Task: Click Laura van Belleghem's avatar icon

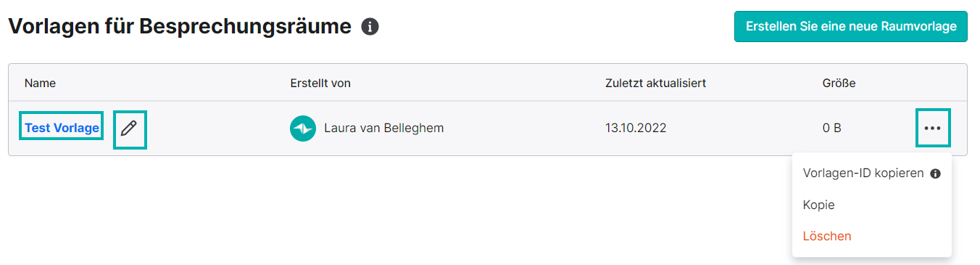Action: (303, 129)
